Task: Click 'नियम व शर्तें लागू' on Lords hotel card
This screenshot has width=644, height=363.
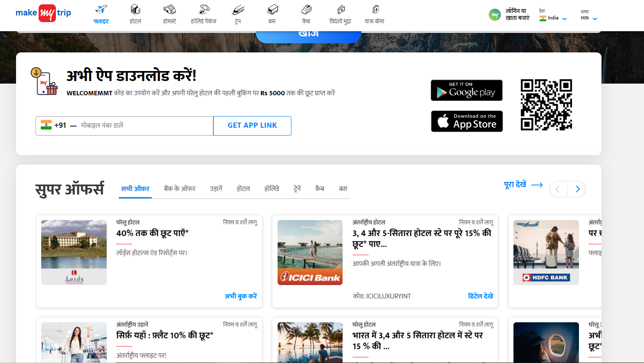Action: point(240,222)
